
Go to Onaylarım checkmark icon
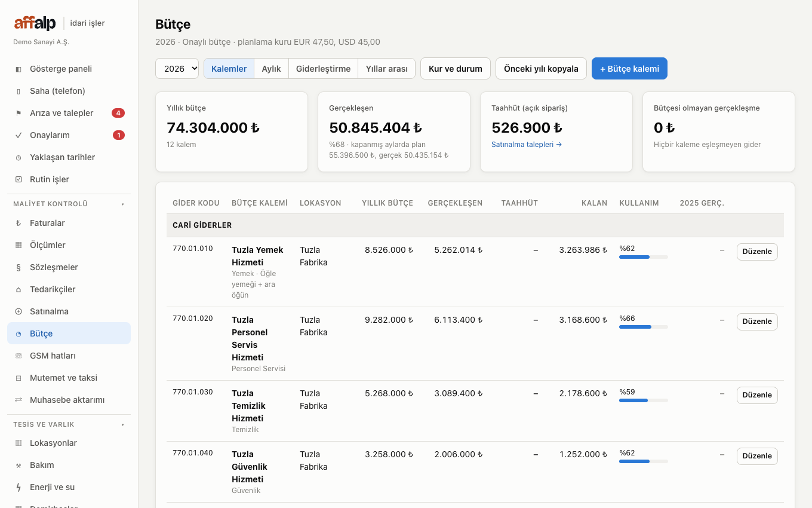[19, 135]
